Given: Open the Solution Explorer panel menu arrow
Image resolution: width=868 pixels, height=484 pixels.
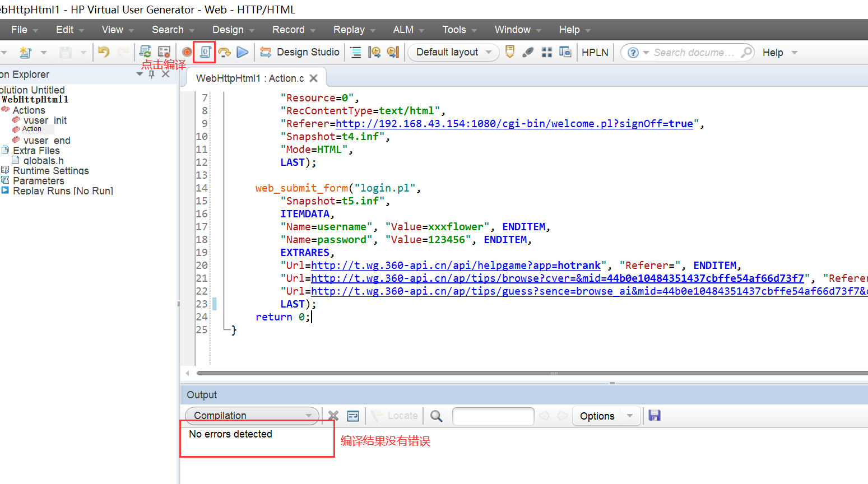Looking at the screenshot, I should click(x=140, y=74).
